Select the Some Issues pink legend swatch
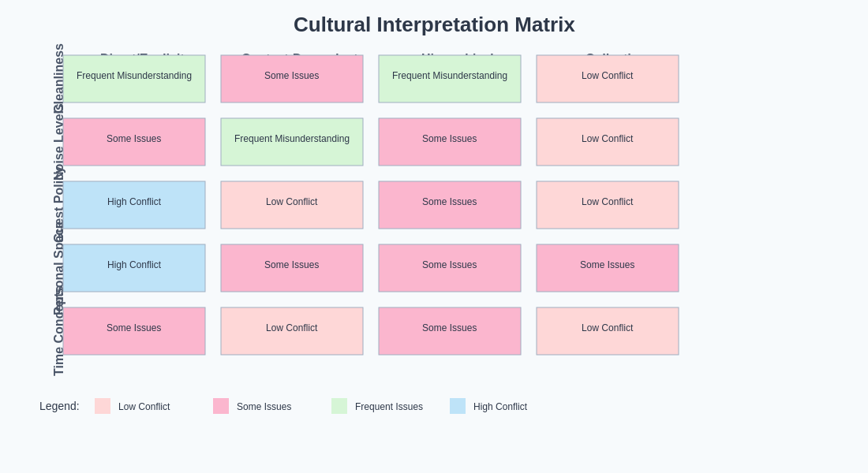Viewport: 868px width, 473px height. tap(221, 406)
